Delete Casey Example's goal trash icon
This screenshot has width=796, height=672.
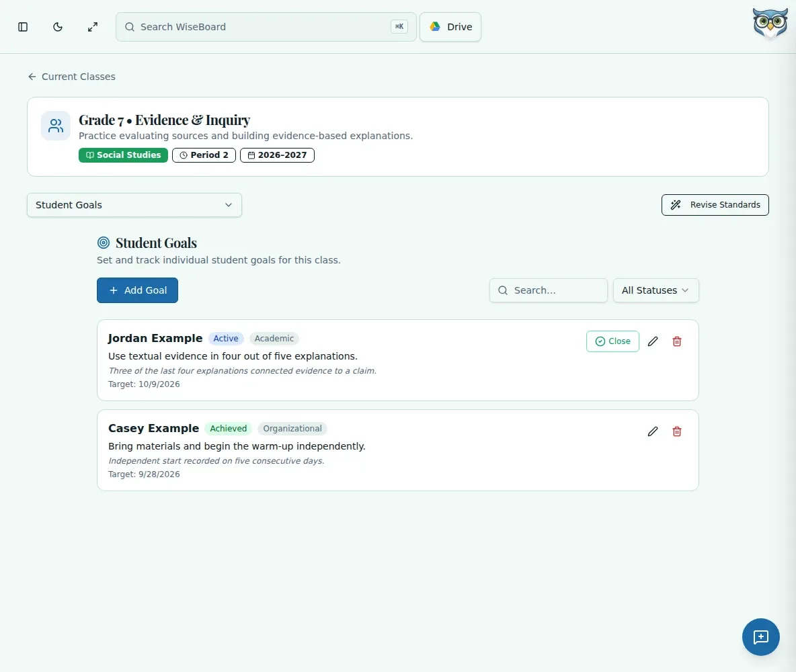[677, 431]
